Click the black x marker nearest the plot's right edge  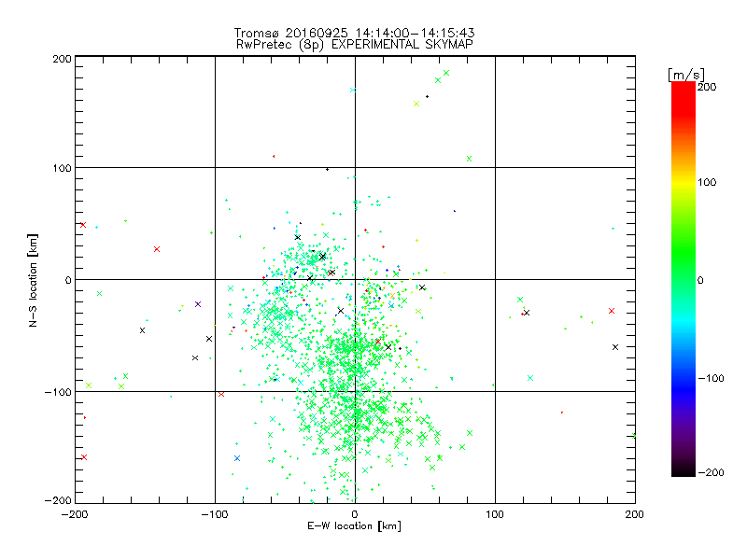[x=615, y=347]
